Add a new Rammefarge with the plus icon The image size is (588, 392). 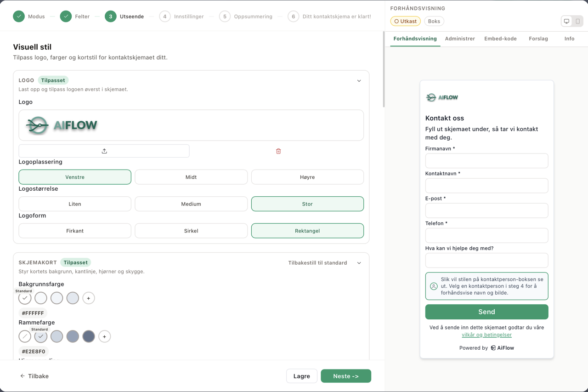(x=104, y=336)
